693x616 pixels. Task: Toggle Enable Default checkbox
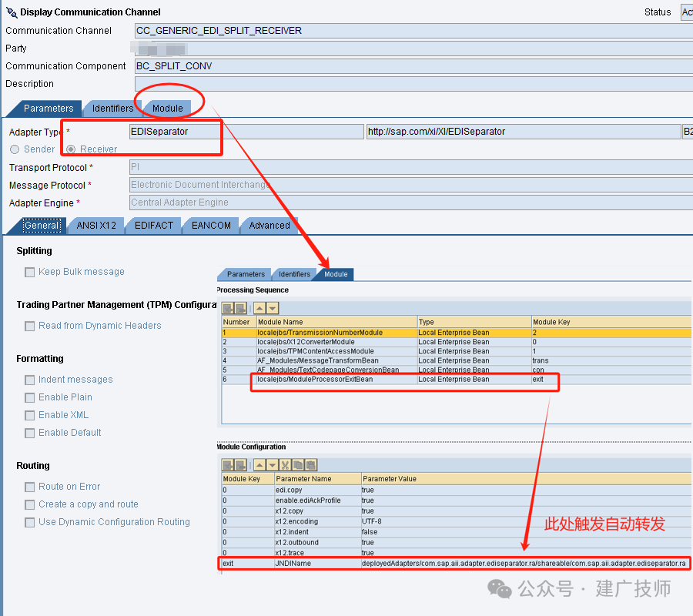[x=29, y=433]
